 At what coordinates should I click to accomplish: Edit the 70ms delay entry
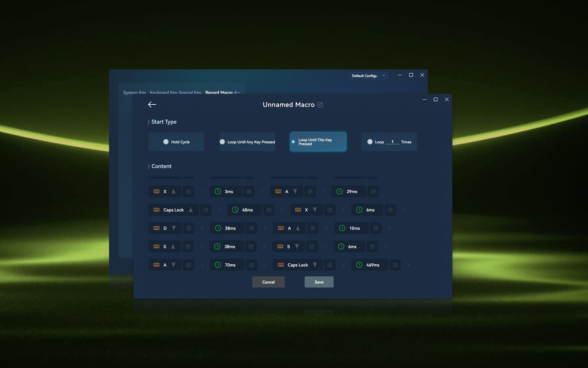[x=251, y=265]
